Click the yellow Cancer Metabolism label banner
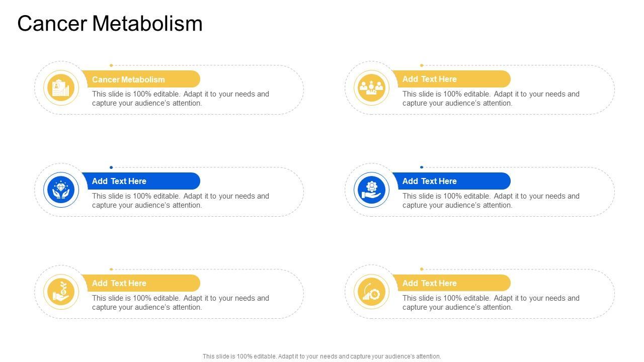644x362 pixels. (x=141, y=79)
